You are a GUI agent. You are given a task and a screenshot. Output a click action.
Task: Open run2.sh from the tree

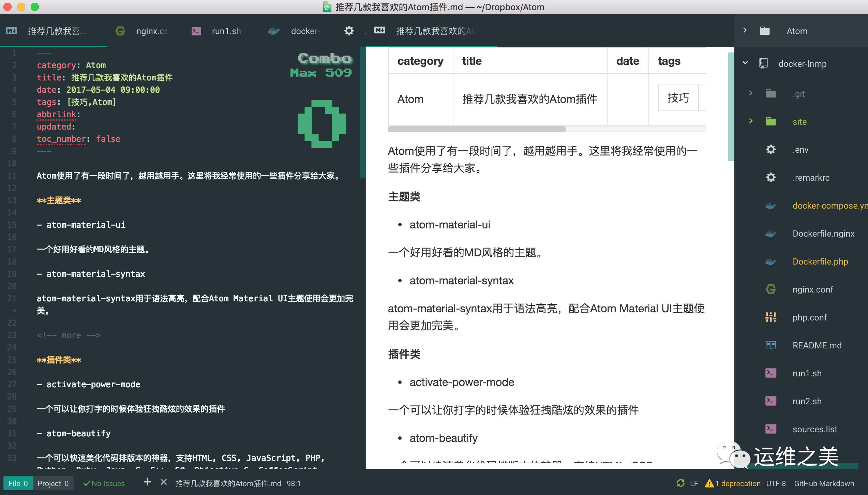click(807, 401)
